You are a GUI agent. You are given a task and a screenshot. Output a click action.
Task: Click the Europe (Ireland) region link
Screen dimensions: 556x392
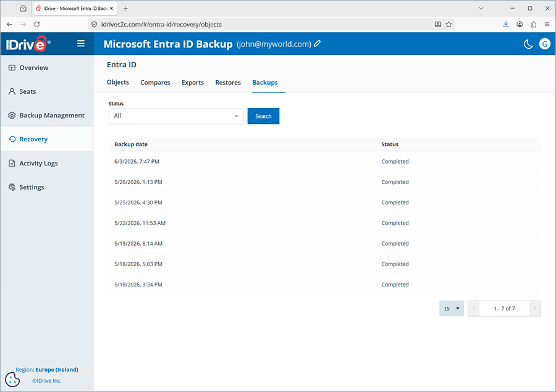pos(57,369)
